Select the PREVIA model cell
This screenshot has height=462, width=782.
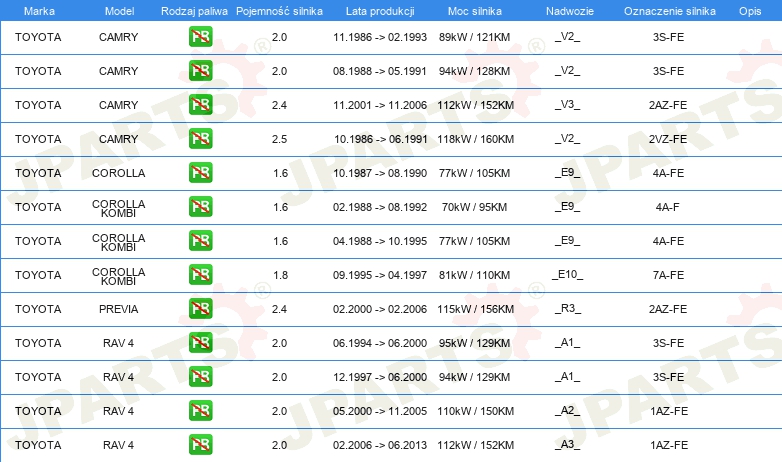click(119, 309)
